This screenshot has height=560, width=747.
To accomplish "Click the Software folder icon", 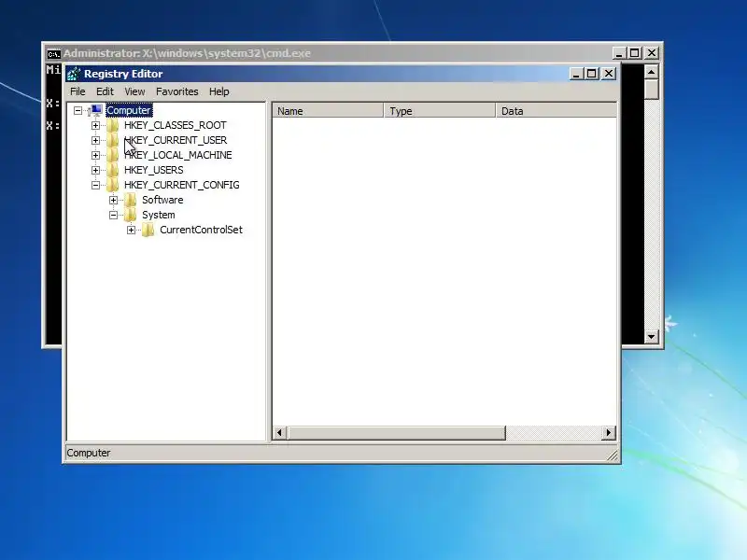I will pyautogui.click(x=131, y=200).
